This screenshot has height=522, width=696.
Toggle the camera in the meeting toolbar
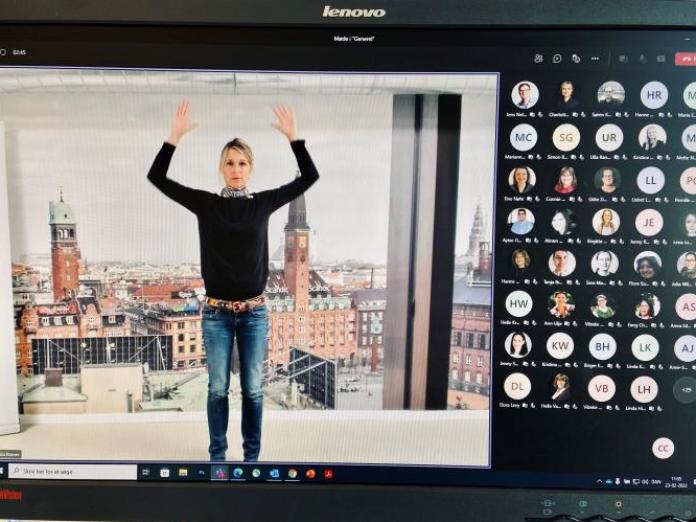(623, 59)
